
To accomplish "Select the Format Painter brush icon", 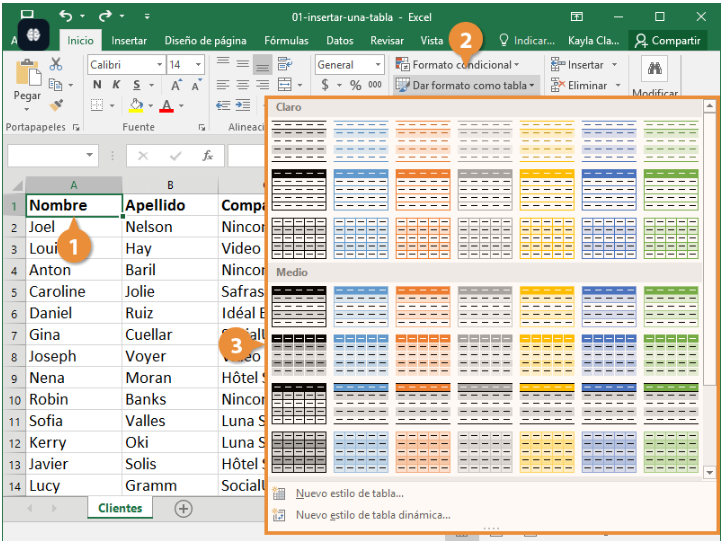I will pos(56,105).
